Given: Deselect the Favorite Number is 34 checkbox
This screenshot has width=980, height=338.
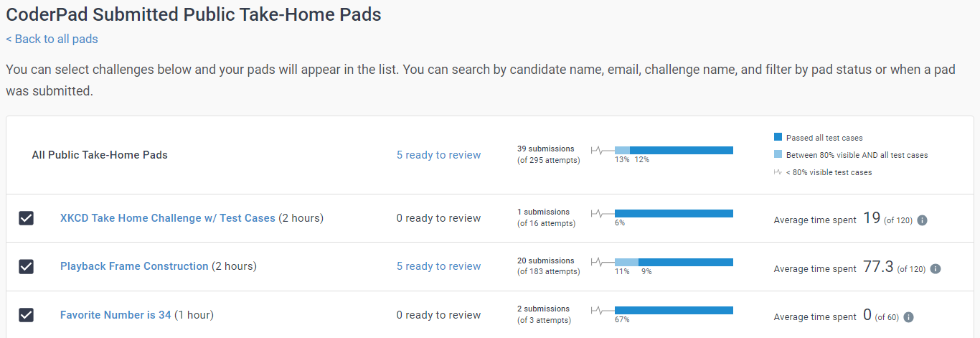Looking at the screenshot, I should [x=26, y=314].
